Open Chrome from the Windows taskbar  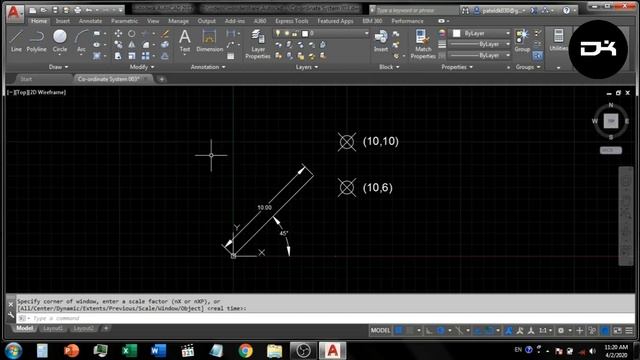245,351
